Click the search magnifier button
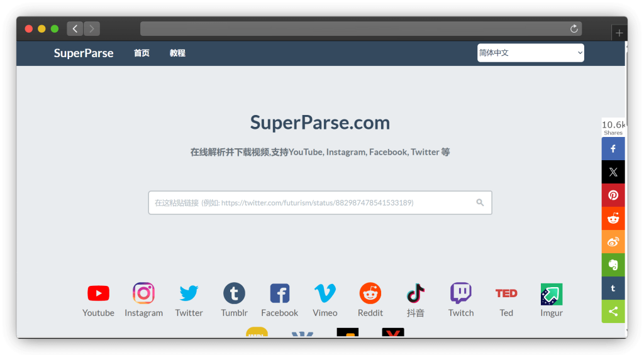644x355 pixels. 480,203
